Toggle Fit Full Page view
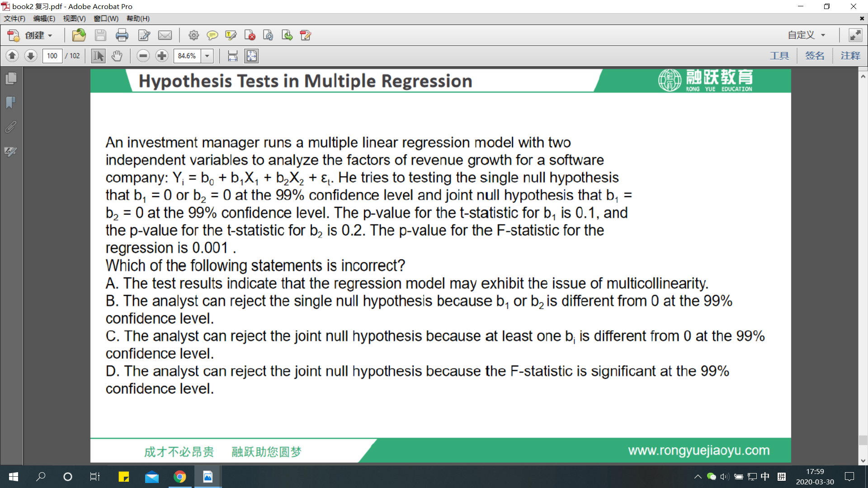This screenshot has width=868, height=488. [x=251, y=56]
